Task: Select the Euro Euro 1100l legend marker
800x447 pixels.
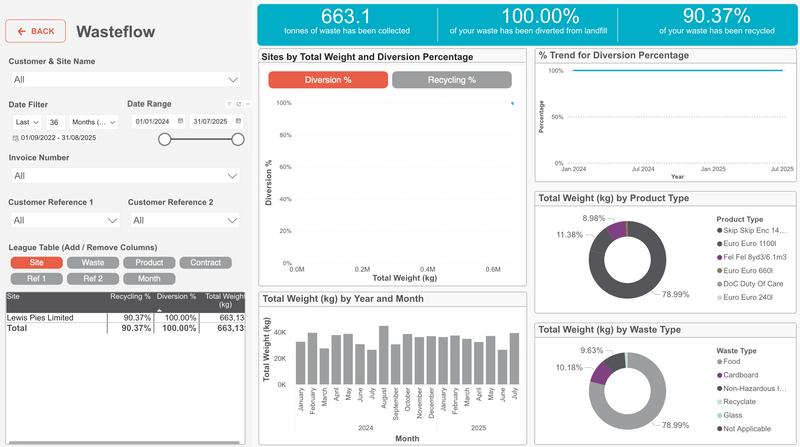Action: coord(722,244)
